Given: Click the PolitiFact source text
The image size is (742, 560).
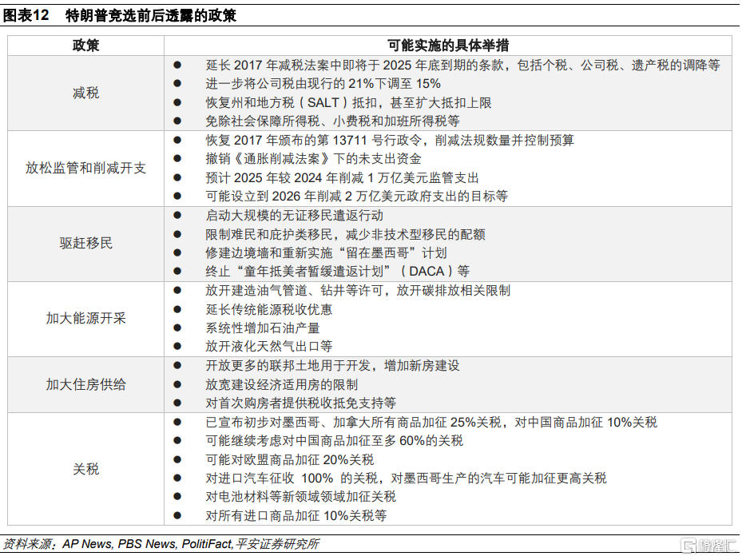Looking at the screenshot, I should coord(207,544).
